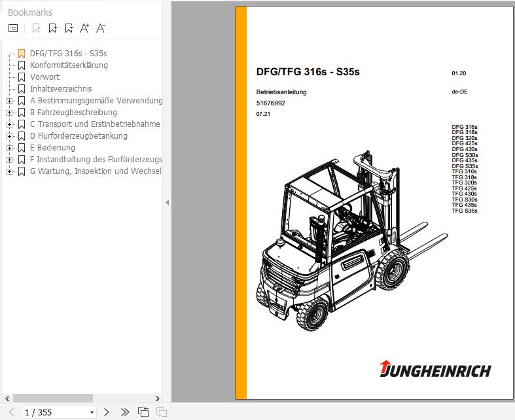The width and height of the screenshot is (515, 420).
Task: Click the bookmark icon beside Inhaltsverzeichnis
Action: (22, 90)
